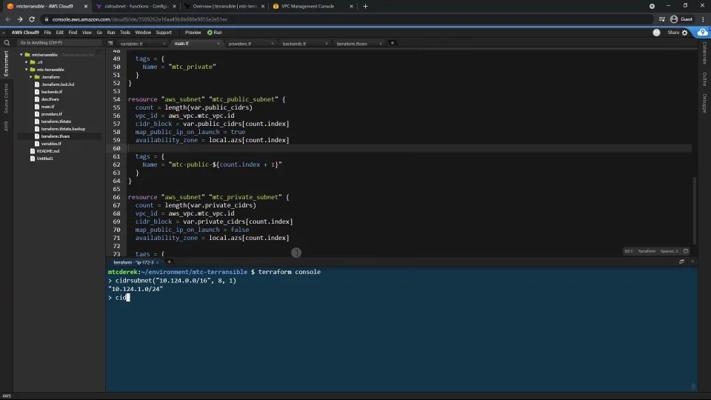The width and height of the screenshot is (711, 400).
Task: Open Chrome three-dot menu
Action: [703, 19]
